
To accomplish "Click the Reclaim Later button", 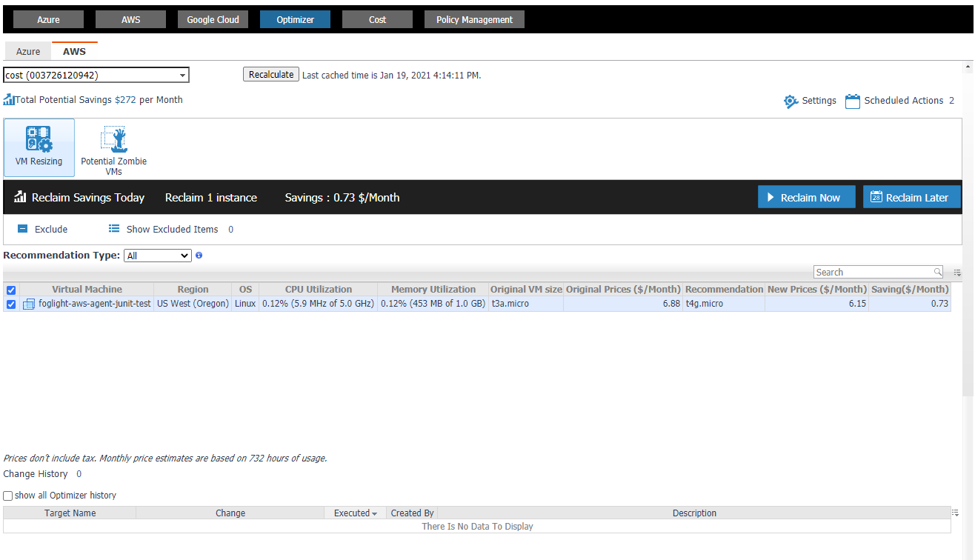I will point(912,197).
